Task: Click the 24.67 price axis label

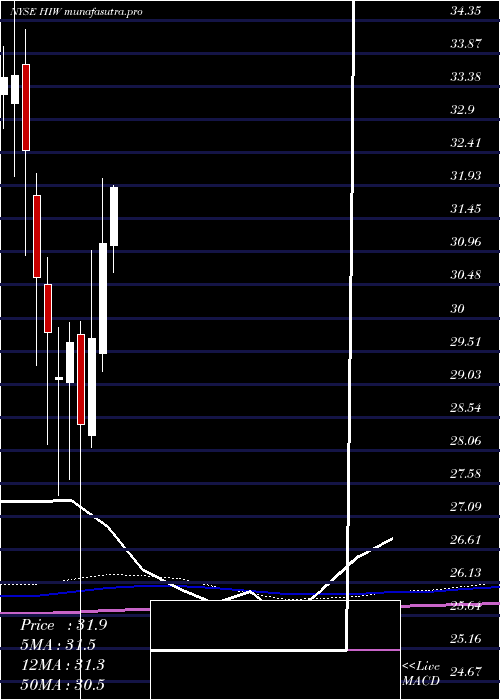Action: click(x=465, y=672)
